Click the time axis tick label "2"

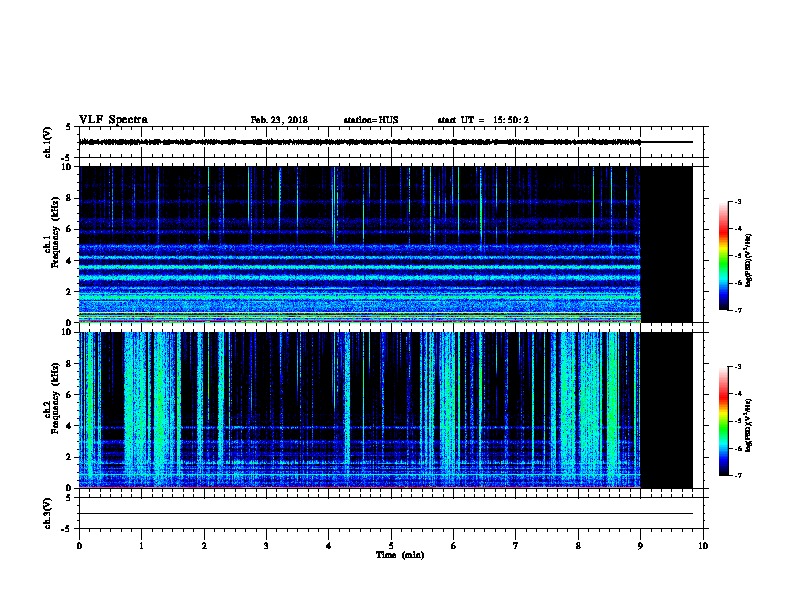point(204,546)
